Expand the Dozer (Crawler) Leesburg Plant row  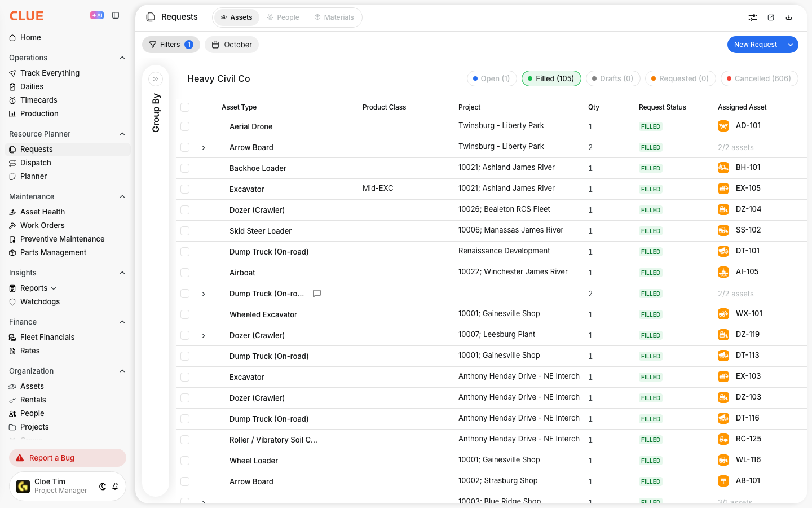tap(204, 336)
